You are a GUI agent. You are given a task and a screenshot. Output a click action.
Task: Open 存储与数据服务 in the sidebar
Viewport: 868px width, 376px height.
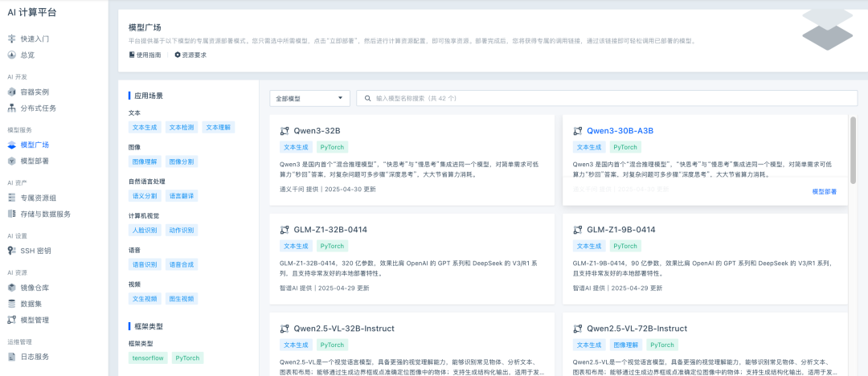[46, 214]
